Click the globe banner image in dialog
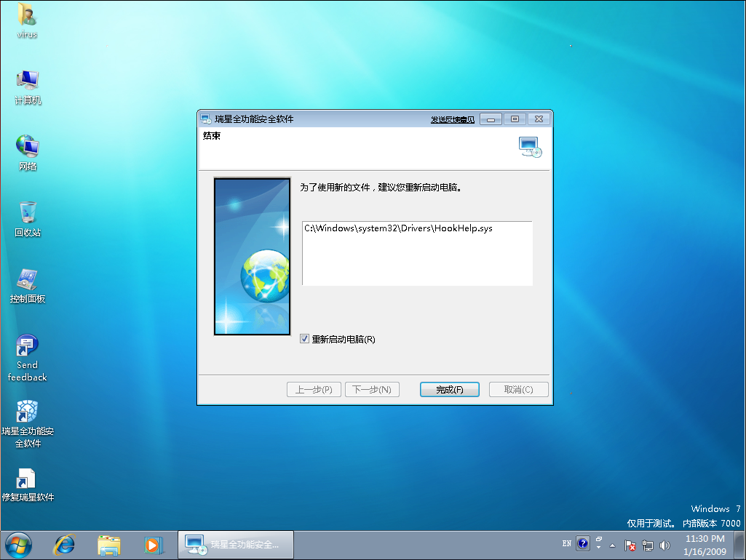The image size is (746, 560). [252, 256]
